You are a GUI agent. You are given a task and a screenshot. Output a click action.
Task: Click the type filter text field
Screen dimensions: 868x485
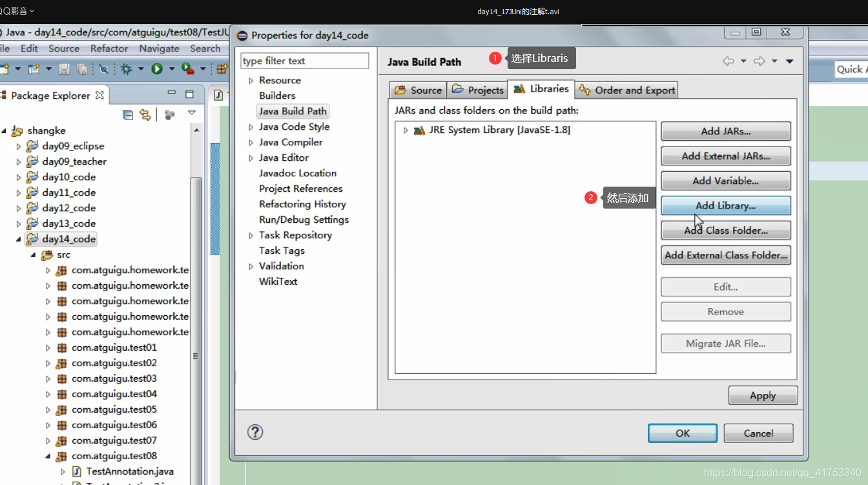[x=304, y=61]
